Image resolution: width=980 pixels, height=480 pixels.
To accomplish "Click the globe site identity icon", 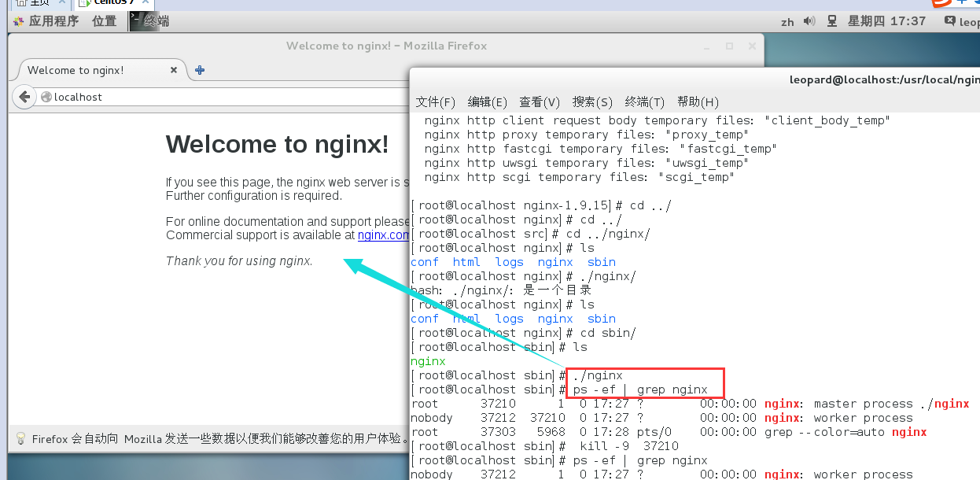I will (46, 97).
